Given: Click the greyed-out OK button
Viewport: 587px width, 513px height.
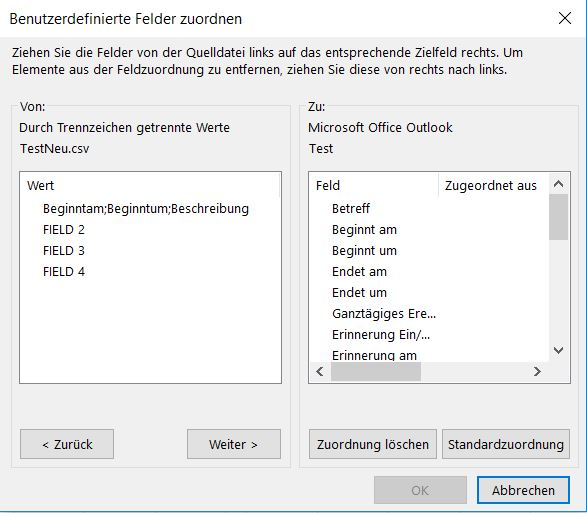Looking at the screenshot, I should tap(420, 490).
